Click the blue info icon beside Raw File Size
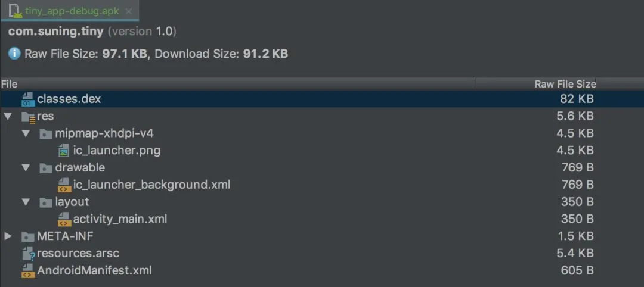The width and height of the screenshot is (644, 287). [x=14, y=54]
